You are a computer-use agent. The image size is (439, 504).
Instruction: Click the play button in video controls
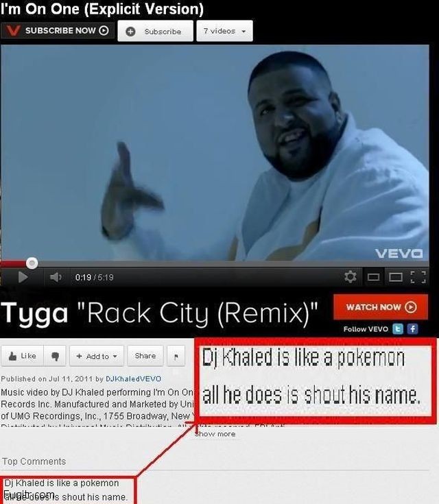(x=23, y=277)
